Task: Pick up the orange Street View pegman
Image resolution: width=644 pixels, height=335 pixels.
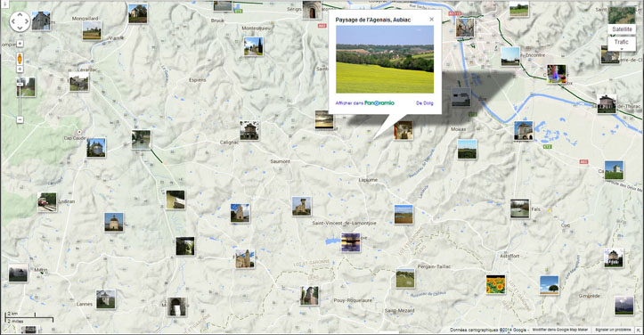Action: click(20, 59)
